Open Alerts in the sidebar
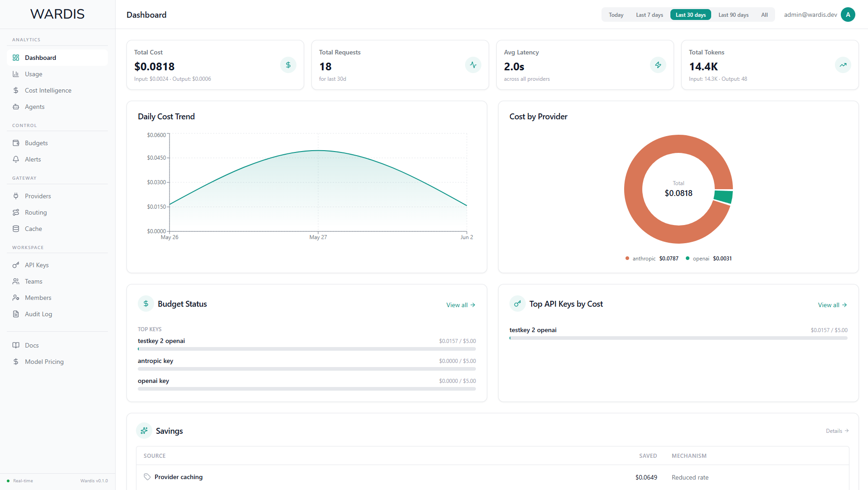The width and height of the screenshot is (868, 490). (x=58, y=159)
